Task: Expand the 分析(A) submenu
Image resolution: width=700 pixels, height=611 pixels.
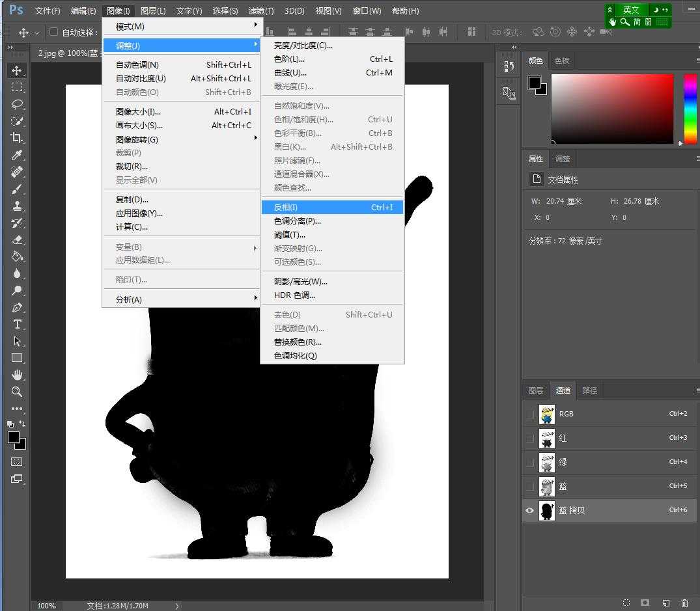Action: click(181, 299)
